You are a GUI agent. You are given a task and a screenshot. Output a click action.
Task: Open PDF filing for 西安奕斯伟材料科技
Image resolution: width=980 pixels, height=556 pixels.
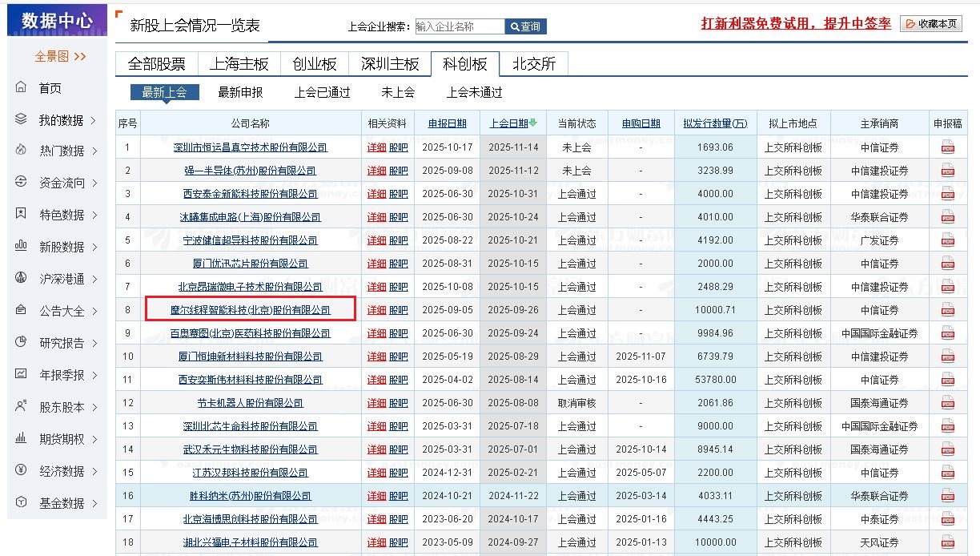click(948, 380)
